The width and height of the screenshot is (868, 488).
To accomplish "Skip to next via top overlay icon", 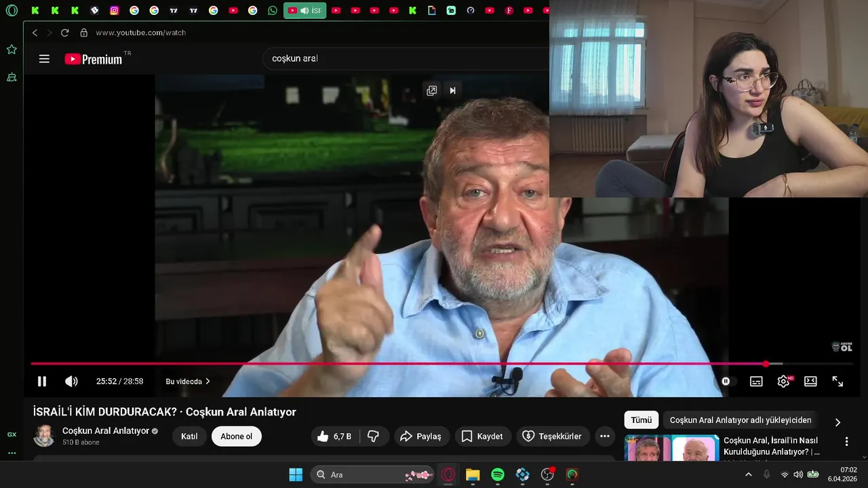I will [453, 91].
